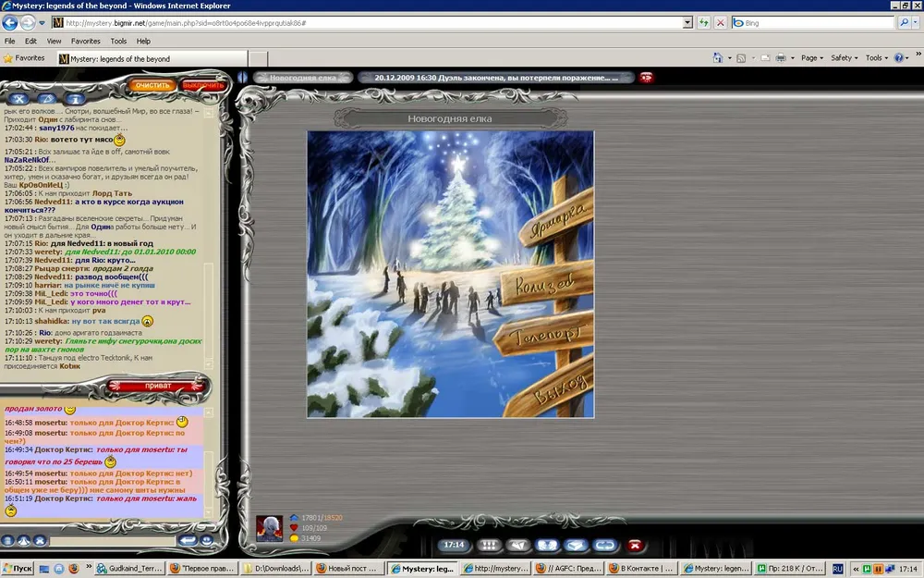Click the blue info icon above chat

pyautogui.click(x=76, y=99)
